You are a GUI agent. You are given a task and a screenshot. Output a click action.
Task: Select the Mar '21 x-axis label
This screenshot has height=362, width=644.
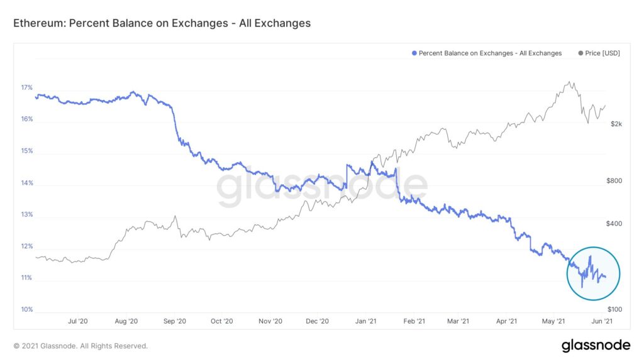[458, 321]
